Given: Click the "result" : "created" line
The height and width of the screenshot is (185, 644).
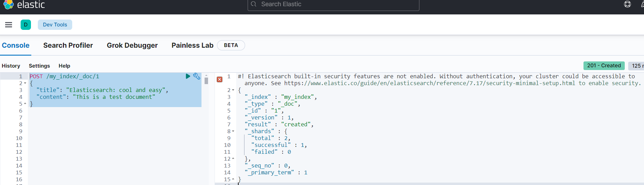Looking at the screenshot, I should pos(279,124).
